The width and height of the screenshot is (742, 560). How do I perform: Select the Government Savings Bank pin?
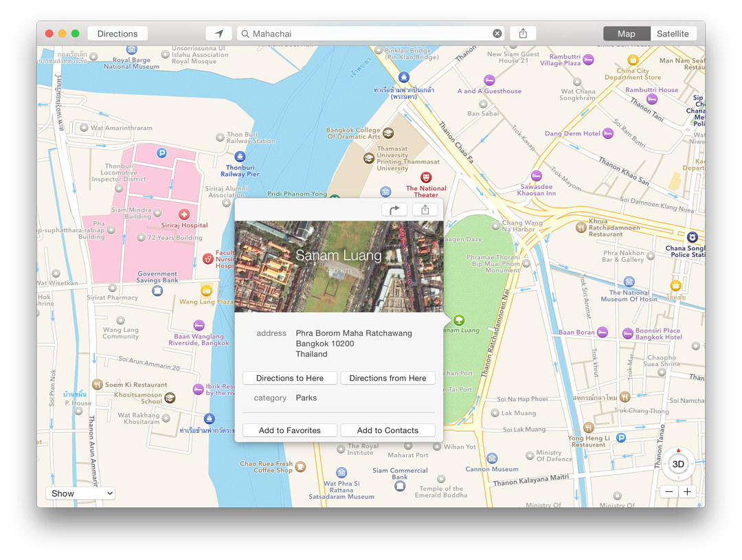pyautogui.click(x=157, y=291)
